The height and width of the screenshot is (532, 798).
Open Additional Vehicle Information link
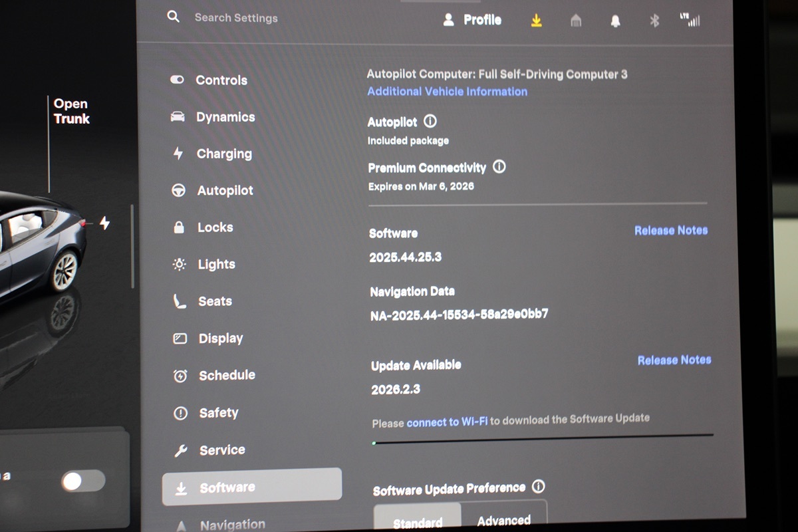[447, 92]
